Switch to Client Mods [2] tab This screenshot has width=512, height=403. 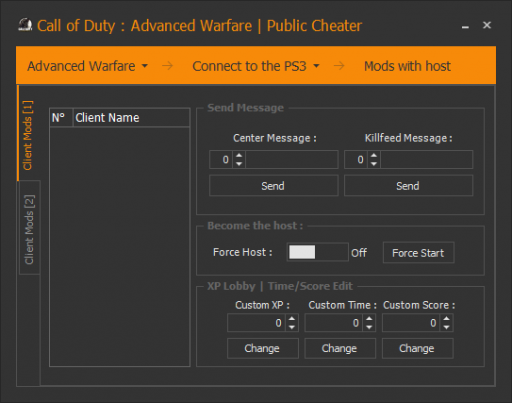tap(29, 229)
